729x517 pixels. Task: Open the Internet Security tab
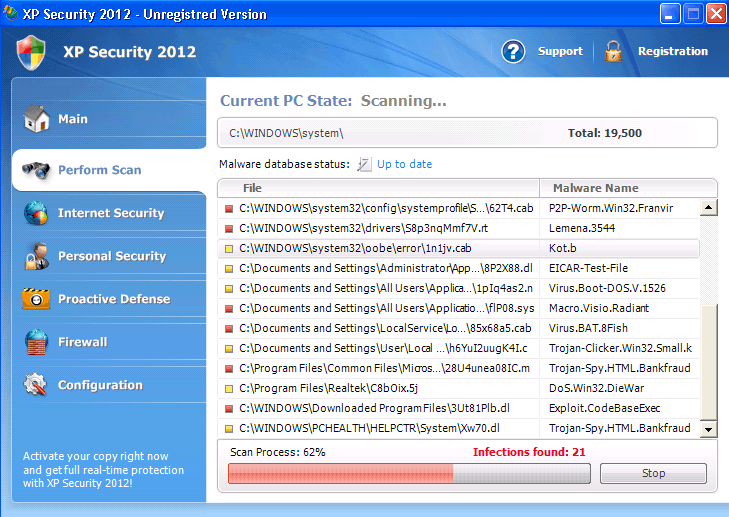pos(110,213)
